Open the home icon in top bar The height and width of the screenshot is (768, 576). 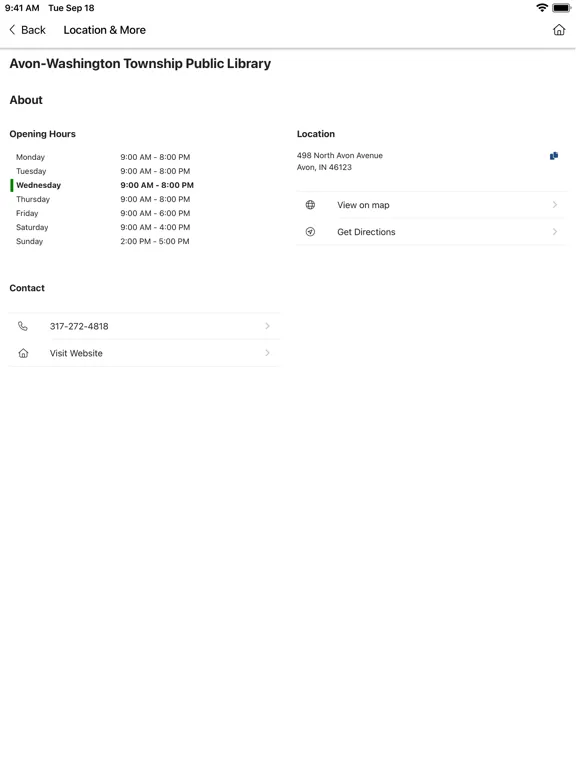(559, 30)
